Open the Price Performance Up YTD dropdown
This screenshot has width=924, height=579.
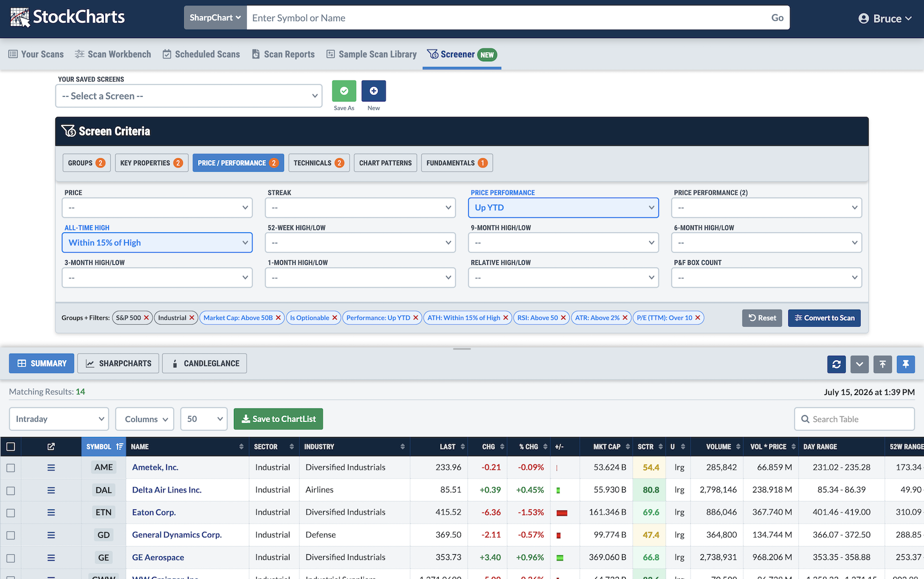pos(563,207)
